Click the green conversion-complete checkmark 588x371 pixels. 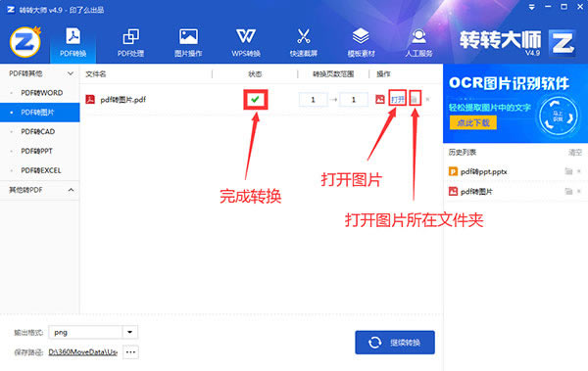click(x=256, y=99)
